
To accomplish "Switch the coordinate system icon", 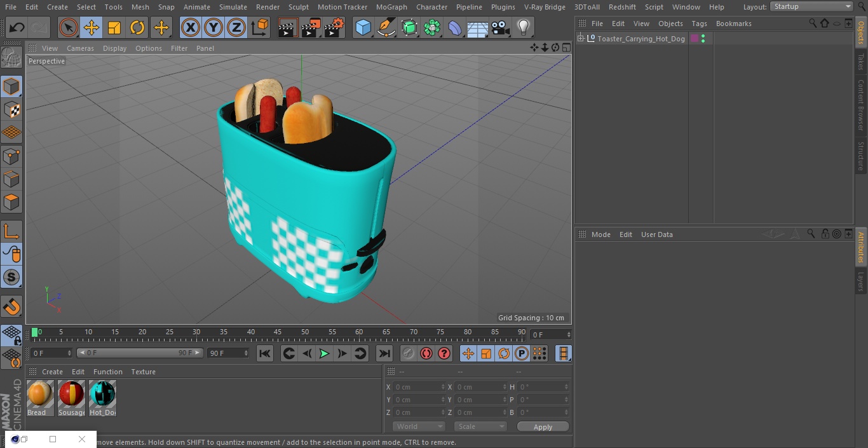I will [x=260, y=27].
